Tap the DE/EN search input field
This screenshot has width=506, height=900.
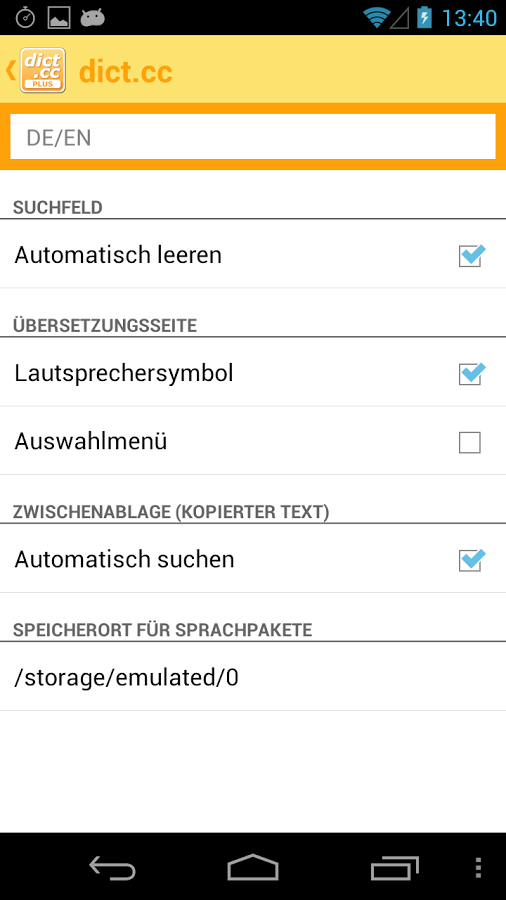[253, 137]
